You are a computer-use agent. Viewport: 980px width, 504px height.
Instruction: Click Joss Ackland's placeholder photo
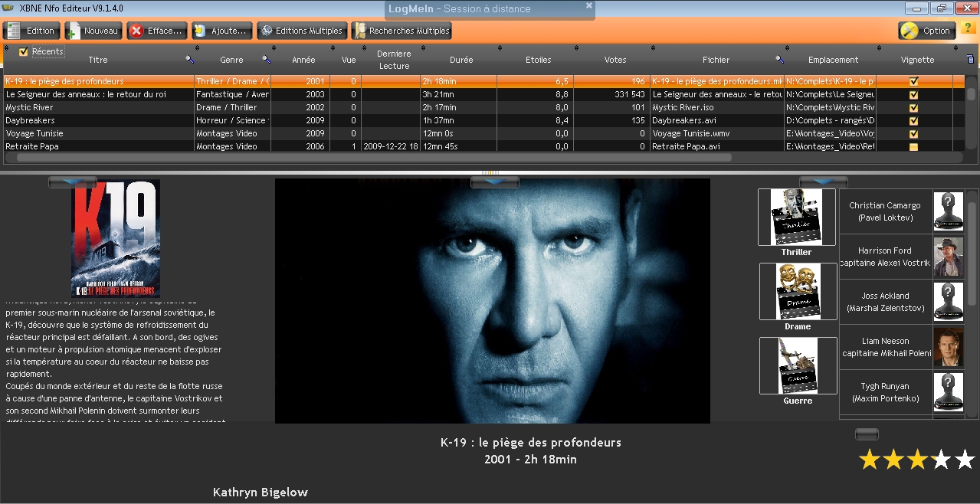coord(949,302)
